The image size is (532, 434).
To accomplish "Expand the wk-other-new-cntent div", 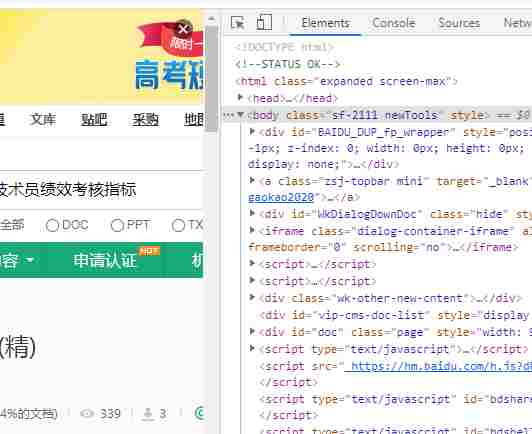I will coord(252,298).
